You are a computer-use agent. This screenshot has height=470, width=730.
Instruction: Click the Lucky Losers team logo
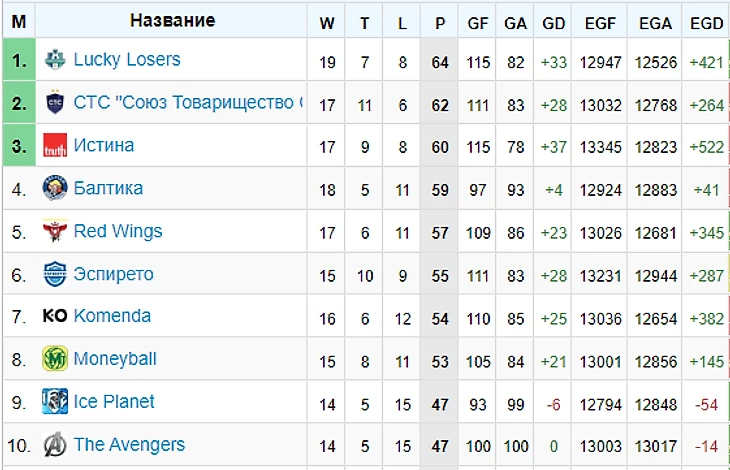pos(55,60)
